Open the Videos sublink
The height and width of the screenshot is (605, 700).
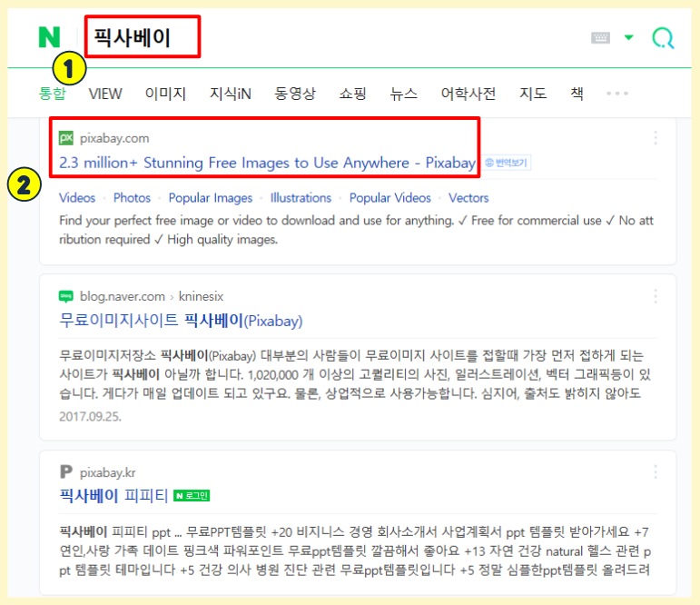click(77, 198)
